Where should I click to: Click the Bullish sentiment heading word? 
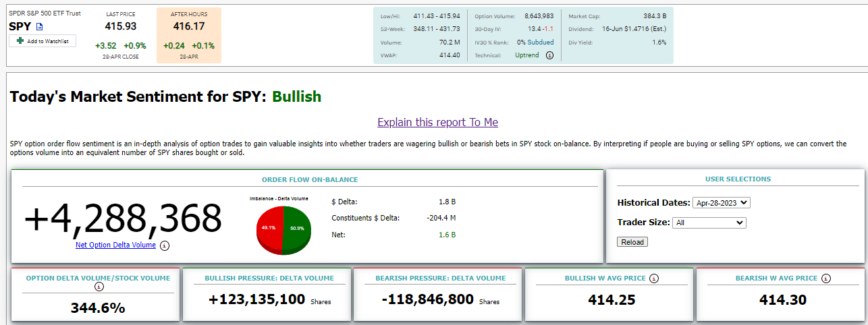coord(296,96)
